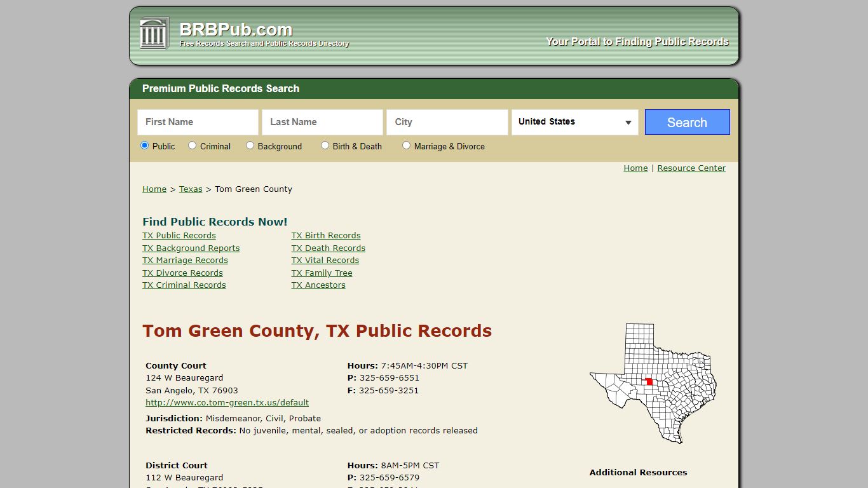Choose the Marriage & Divorce radio button
Image resolution: width=868 pixels, height=488 pixels.
tap(406, 146)
